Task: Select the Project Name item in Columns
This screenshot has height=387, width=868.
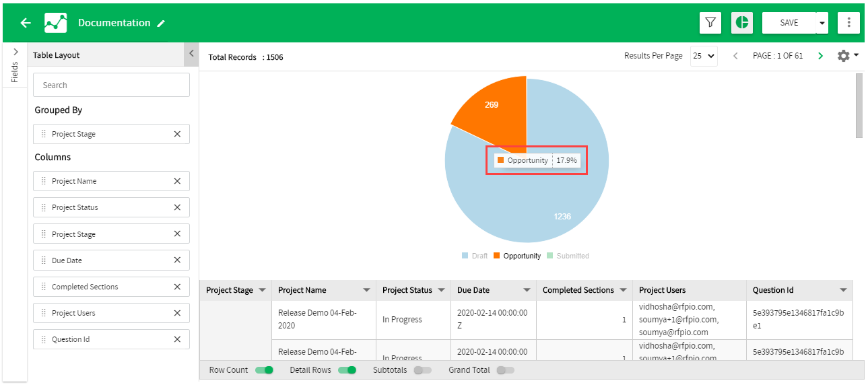Action: pyautogui.click(x=111, y=181)
